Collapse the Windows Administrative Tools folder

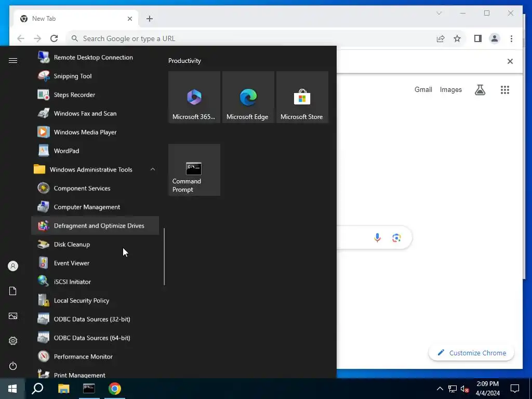tap(95, 169)
